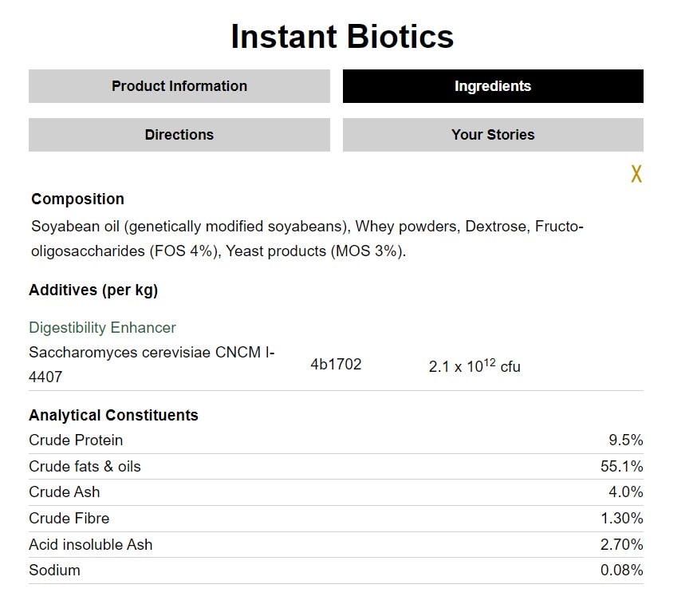Select the Ingredients tab
697x616 pixels.
(493, 86)
